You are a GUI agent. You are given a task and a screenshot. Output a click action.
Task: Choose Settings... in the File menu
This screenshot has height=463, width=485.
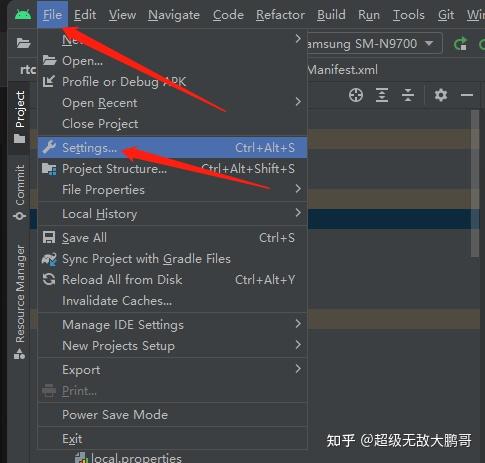click(x=172, y=147)
